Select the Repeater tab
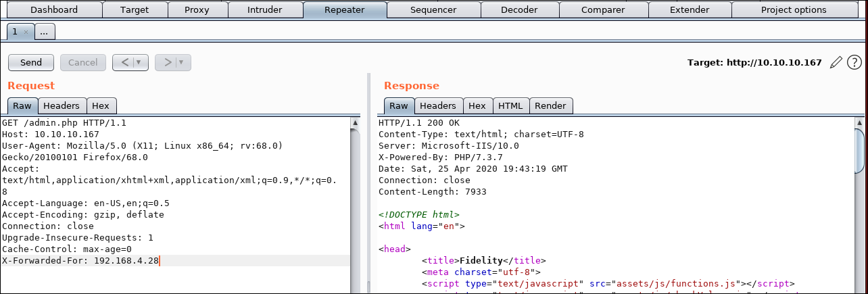The width and height of the screenshot is (868, 294). click(345, 10)
